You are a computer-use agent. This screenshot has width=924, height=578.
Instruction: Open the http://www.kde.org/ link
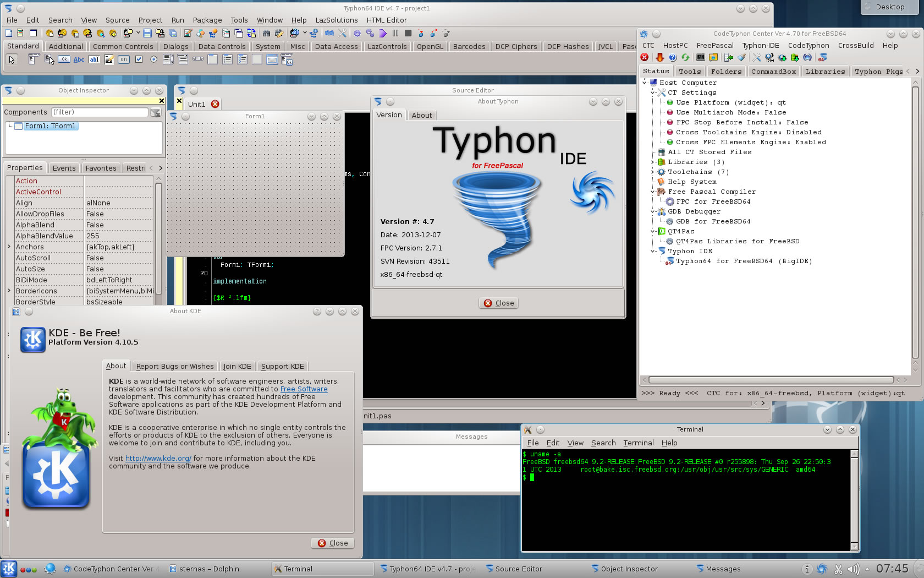click(158, 458)
